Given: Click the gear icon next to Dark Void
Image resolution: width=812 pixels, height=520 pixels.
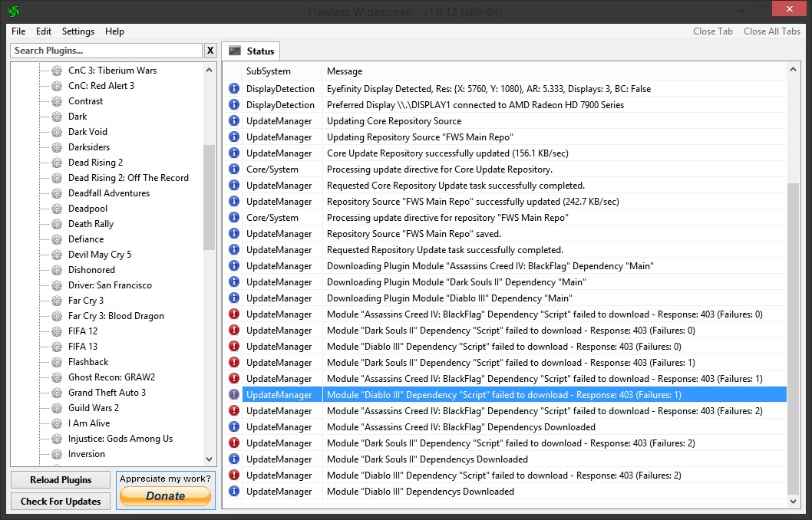Looking at the screenshot, I should pyautogui.click(x=57, y=132).
